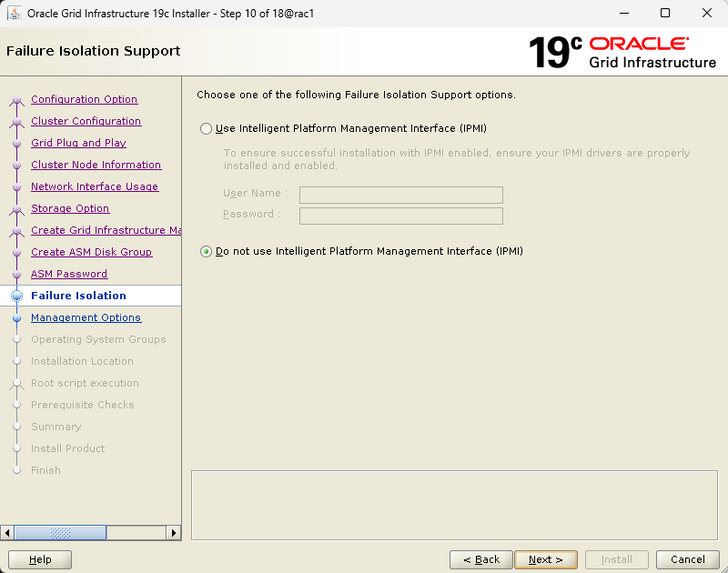Click 'Summary' step text
The width and height of the screenshot is (728, 573).
(x=56, y=427)
